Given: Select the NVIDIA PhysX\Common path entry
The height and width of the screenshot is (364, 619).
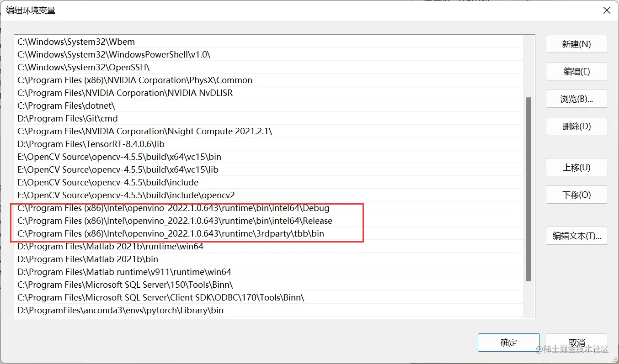Looking at the screenshot, I should pyautogui.click(x=268, y=80).
